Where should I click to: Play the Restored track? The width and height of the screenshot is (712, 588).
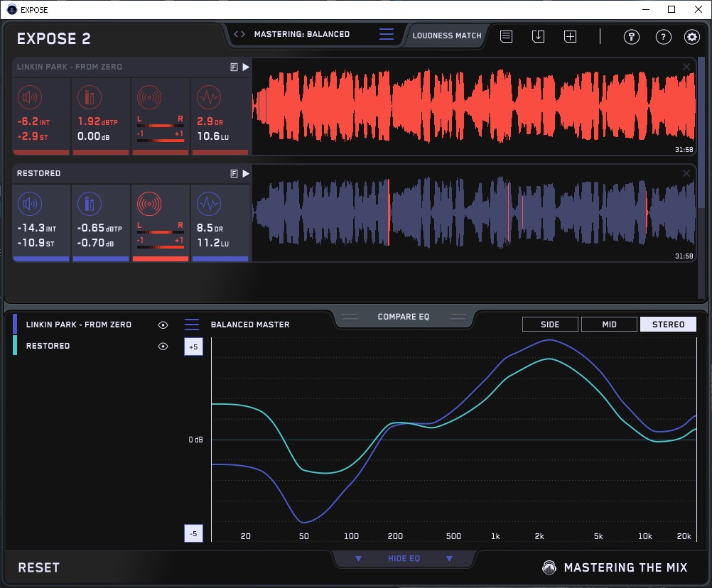(x=246, y=174)
